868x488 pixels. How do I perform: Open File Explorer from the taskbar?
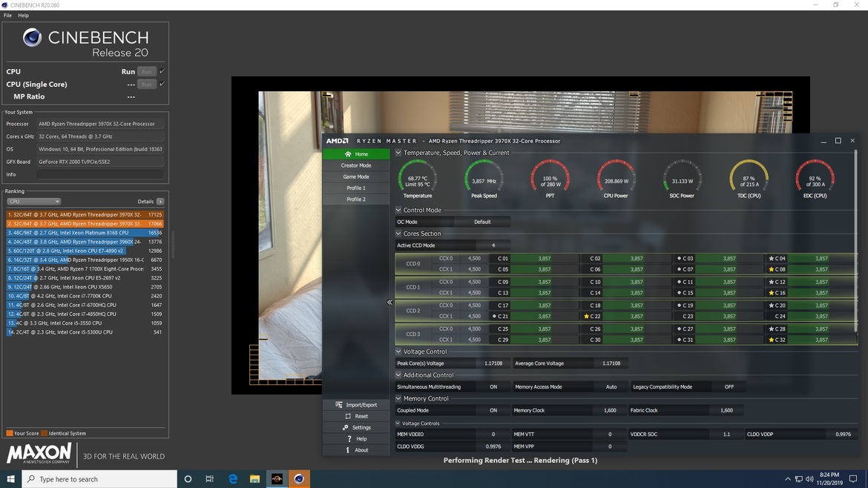tap(254, 479)
